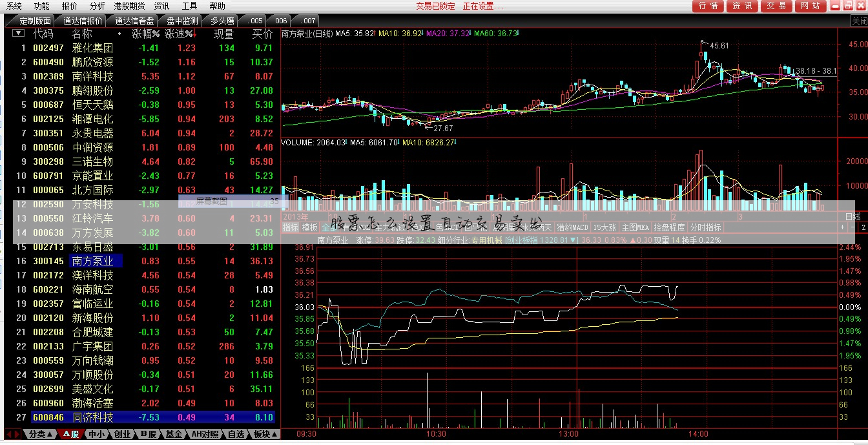
Task: Open the 港股期货 menu
Action: click(x=129, y=6)
